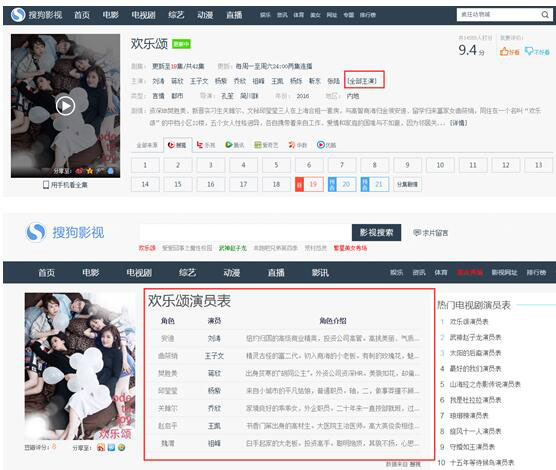Click actor 王凯 in the cast table

(x=214, y=426)
